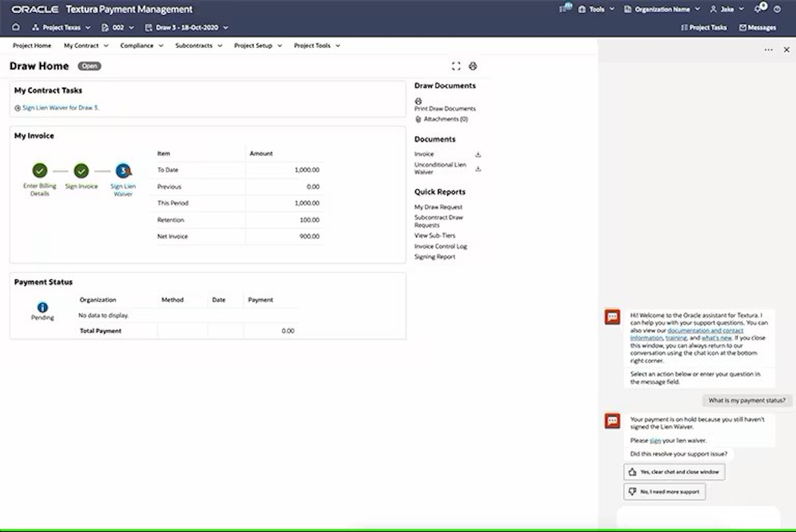The height and width of the screenshot is (532, 796).
Task: Click the Pending info icon in Payment Status
Action: click(x=42, y=307)
